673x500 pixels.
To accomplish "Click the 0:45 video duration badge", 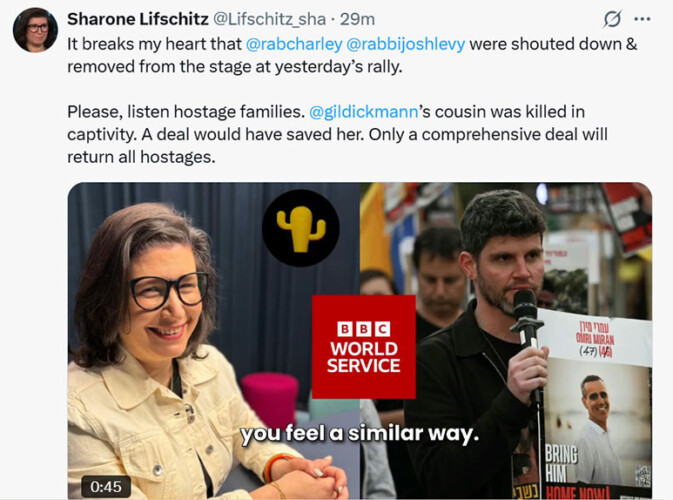I will (x=106, y=487).
